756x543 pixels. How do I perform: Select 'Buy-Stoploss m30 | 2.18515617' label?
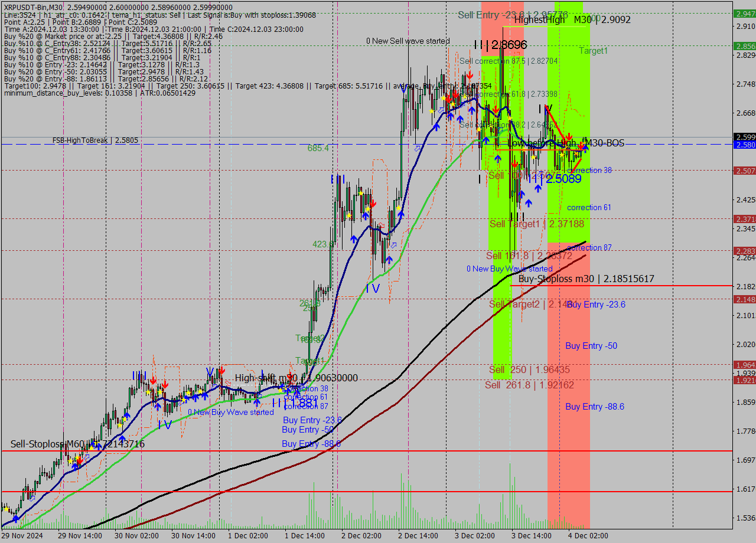pyautogui.click(x=586, y=279)
